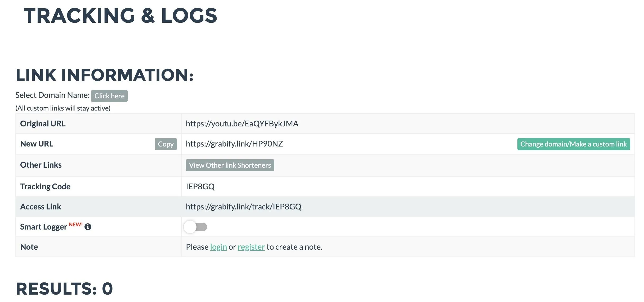Click the 'Access Link' row label
Screen dimensions: 644x302
coord(41,207)
